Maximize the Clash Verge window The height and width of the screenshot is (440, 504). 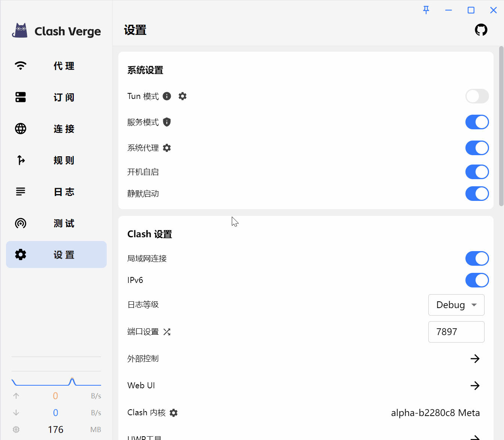471,10
